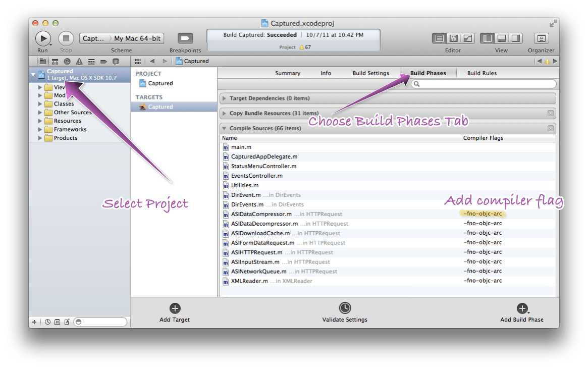Click the navigator filter search field

tap(100, 322)
